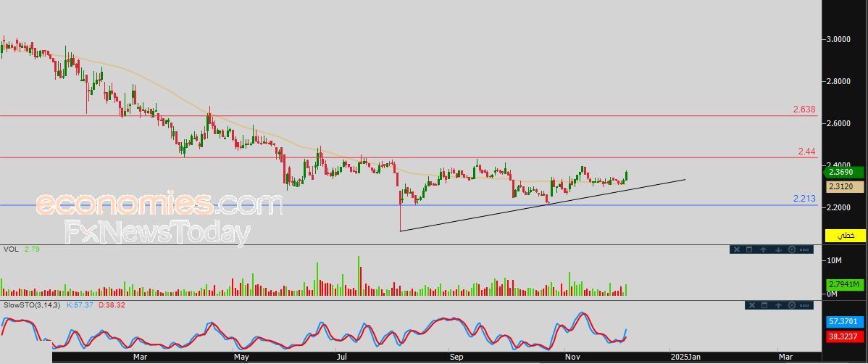
Task: Select the current price tag 2.3690
Action: [x=843, y=173]
